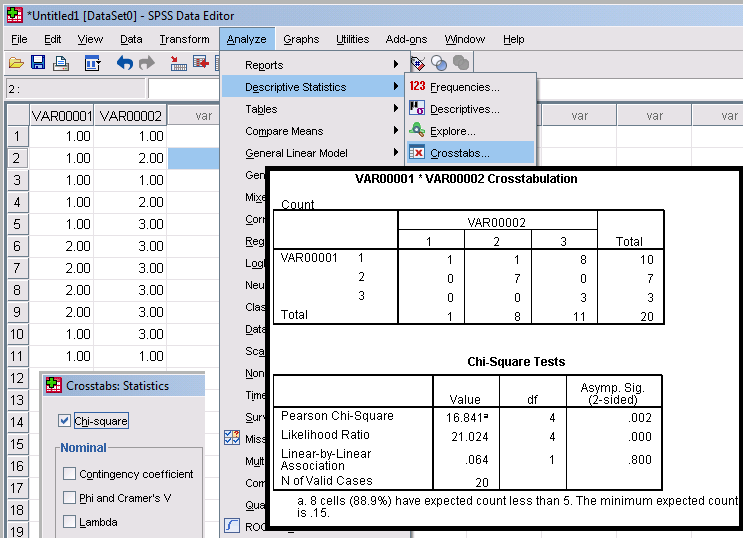Click the Save floppy disk icon

click(x=38, y=62)
